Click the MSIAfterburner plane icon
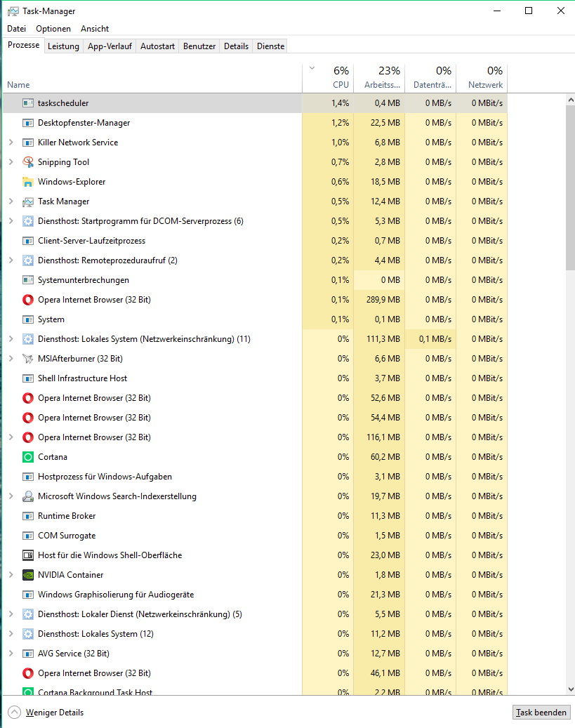This screenshot has height=728, width=575. (x=28, y=359)
